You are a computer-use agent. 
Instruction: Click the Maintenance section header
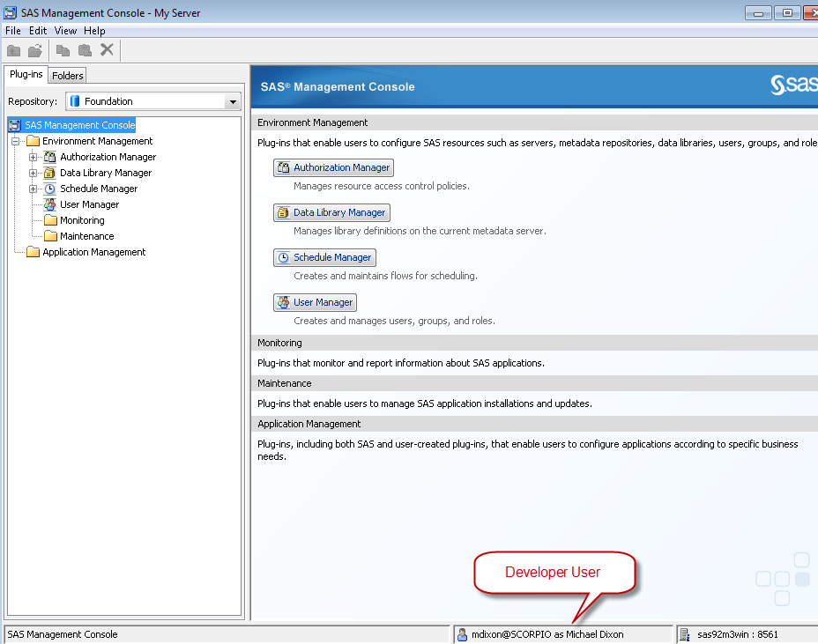click(535, 383)
